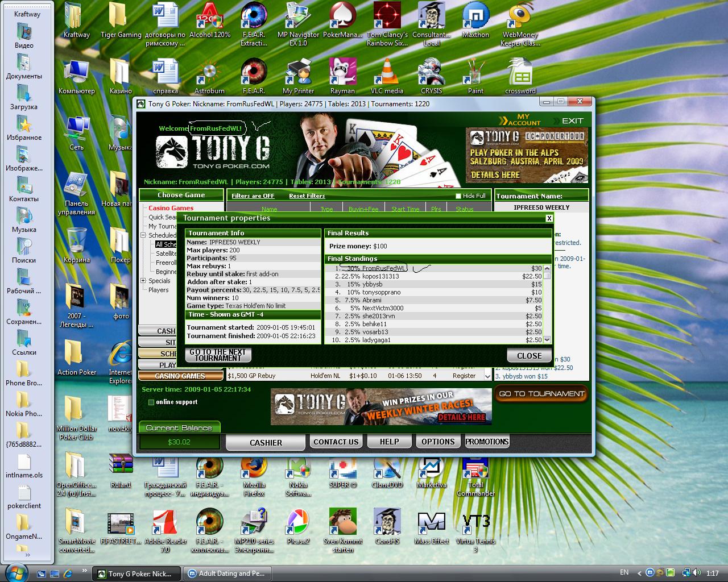The image size is (728, 582).
Task: Click the Windows Start orb
Action: point(15,571)
